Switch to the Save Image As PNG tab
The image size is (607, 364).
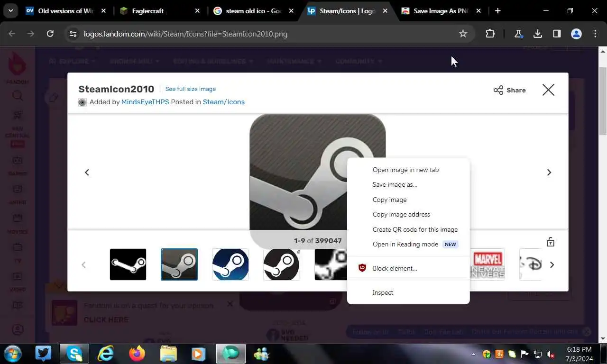coord(441,10)
